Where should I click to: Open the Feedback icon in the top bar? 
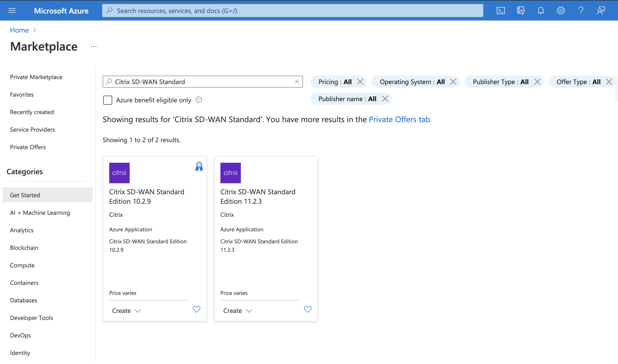[601, 11]
